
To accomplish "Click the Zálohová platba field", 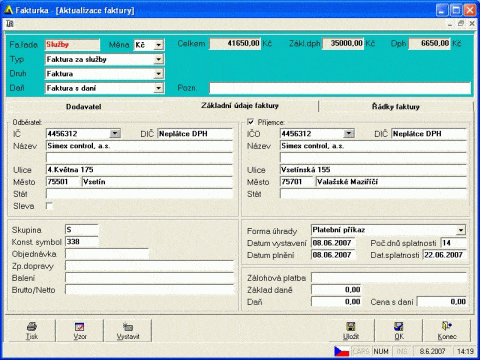I will [389, 278].
